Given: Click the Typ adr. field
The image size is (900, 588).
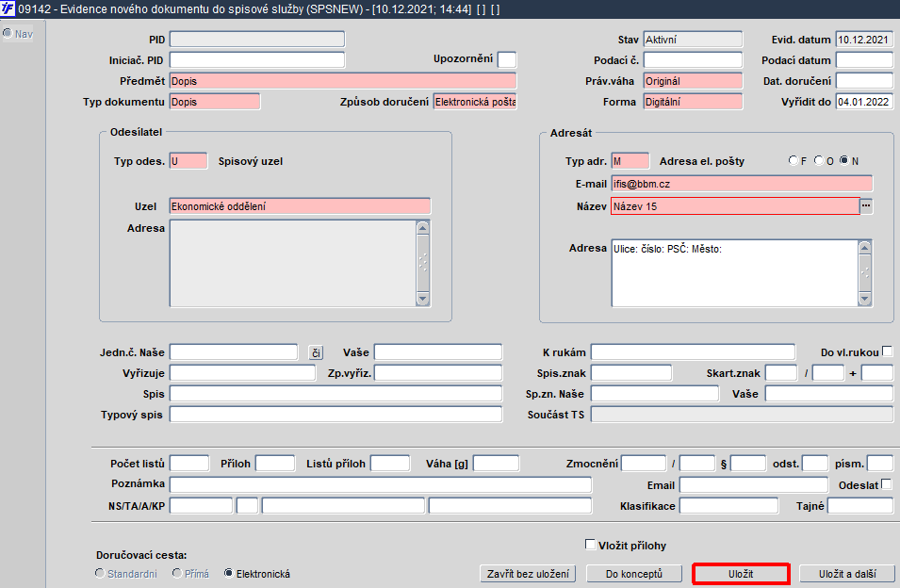Looking at the screenshot, I should click(630, 160).
